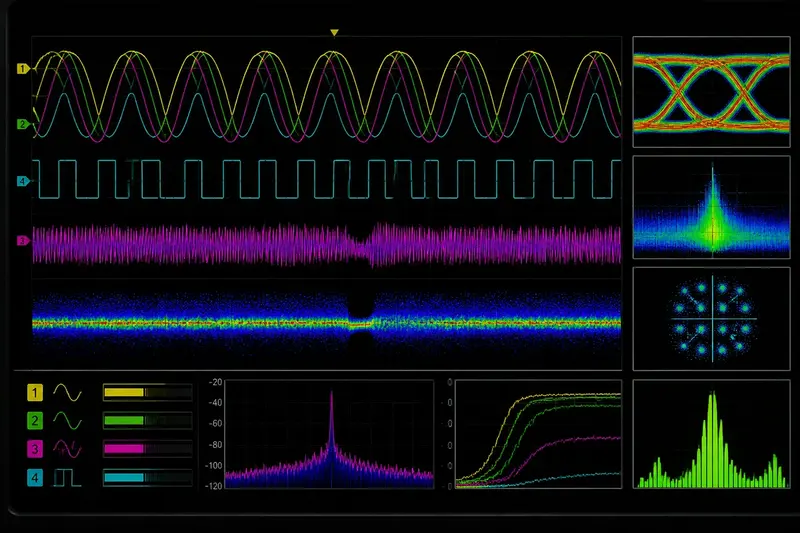This screenshot has width=800, height=533.
Task: Click the magenta noisy sine icon for channel 3
Action: click(67, 449)
